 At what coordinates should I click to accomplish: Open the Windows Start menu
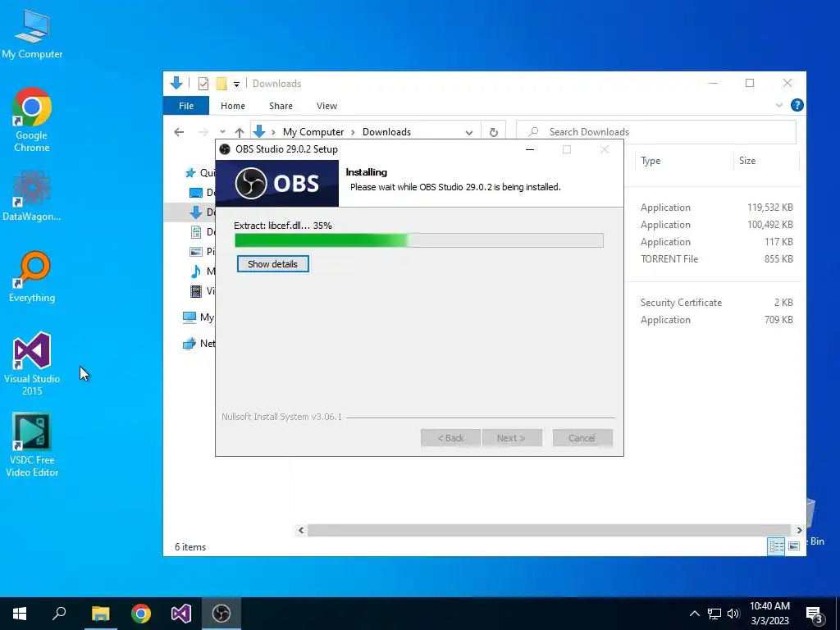(20, 614)
